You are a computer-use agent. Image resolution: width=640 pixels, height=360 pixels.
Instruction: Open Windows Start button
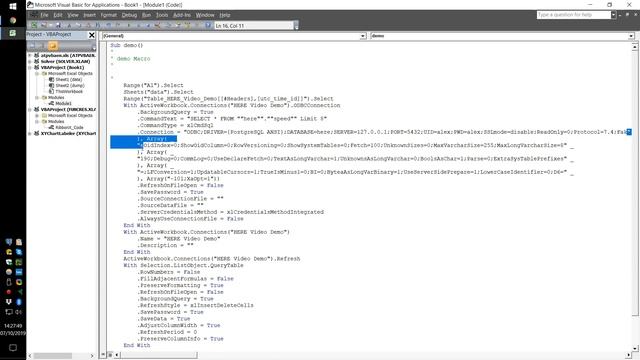point(13,7)
